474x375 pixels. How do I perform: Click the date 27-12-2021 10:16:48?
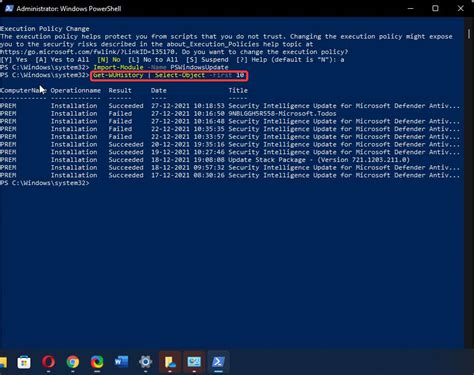(x=188, y=121)
